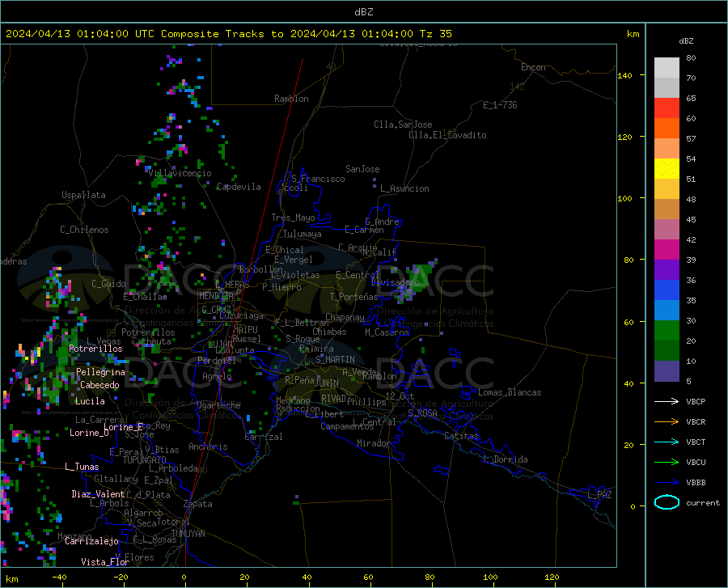This screenshot has height=588, width=728.
Task: Click the Carrizalejo label
Action: pos(92,541)
